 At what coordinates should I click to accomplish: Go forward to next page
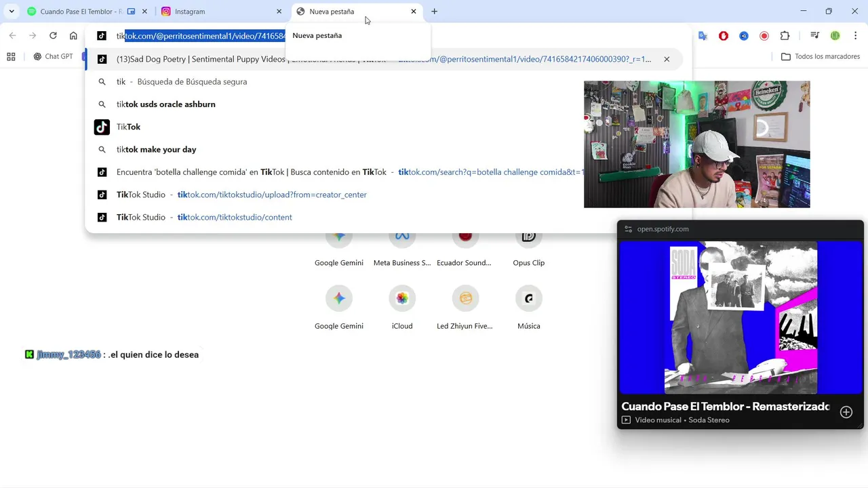[33, 35]
